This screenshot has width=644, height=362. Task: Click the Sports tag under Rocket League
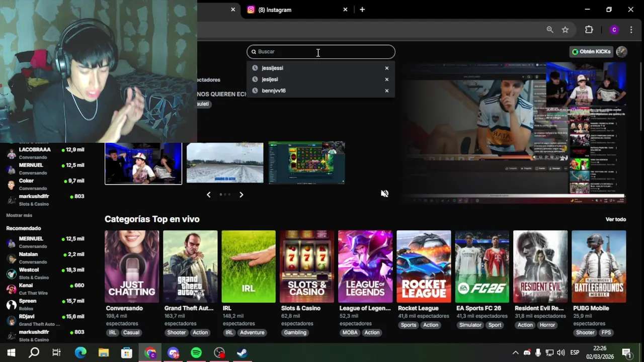click(409, 325)
